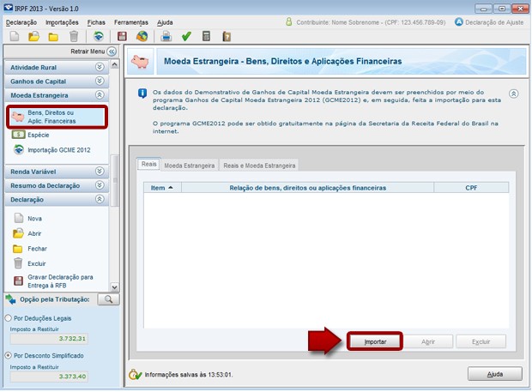Click the floppy disk save toolbar icon
Image resolution: width=532 pixels, height=392 pixels.
122,36
